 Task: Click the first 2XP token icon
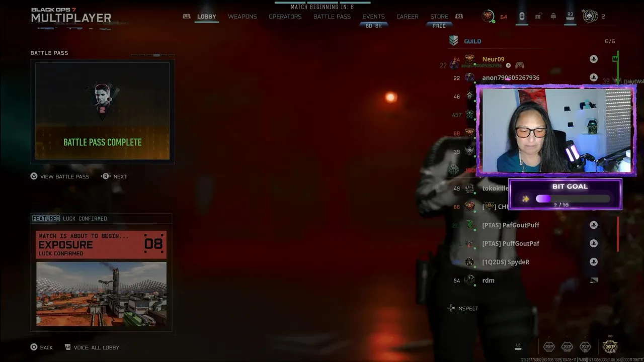[x=549, y=346]
